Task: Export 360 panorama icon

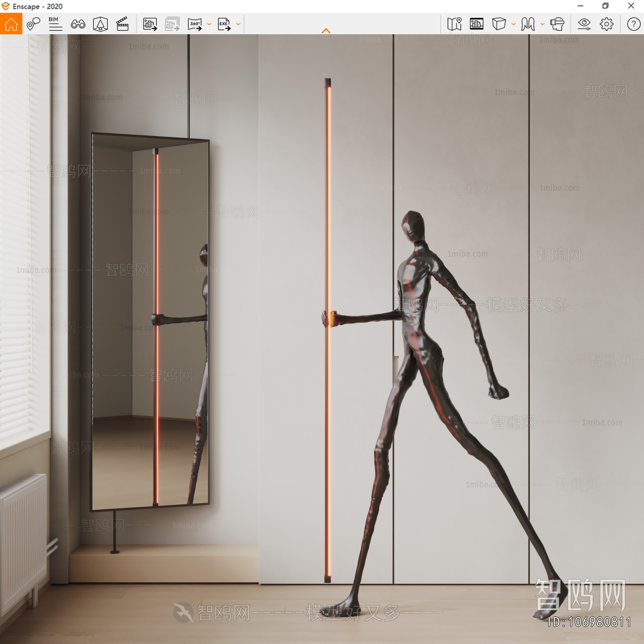Action: point(195,24)
